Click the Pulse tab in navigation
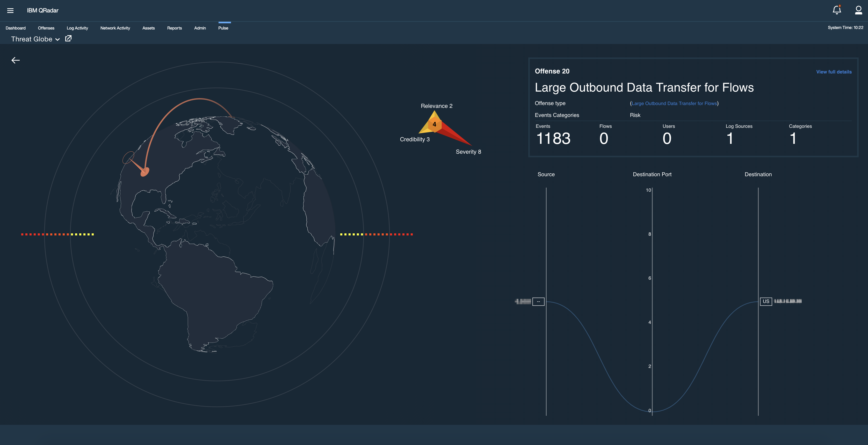This screenshot has height=445, width=868. [223, 28]
